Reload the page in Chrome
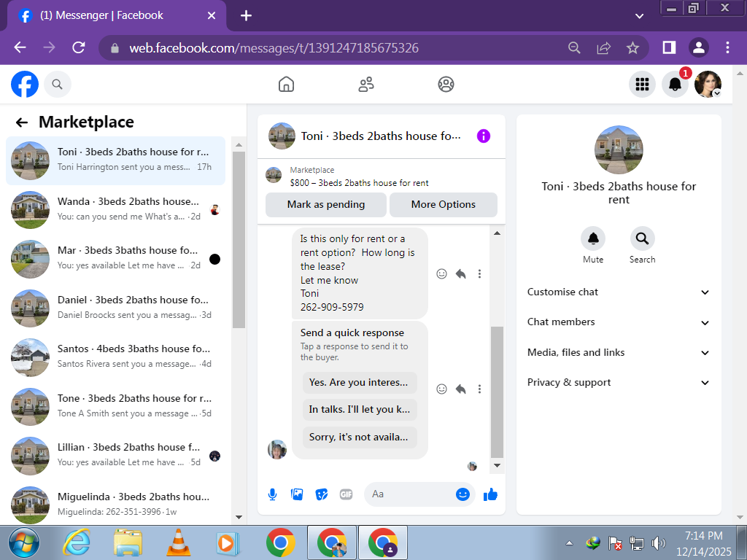Image resolution: width=747 pixels, height=560 pixels. coord(79,47)
